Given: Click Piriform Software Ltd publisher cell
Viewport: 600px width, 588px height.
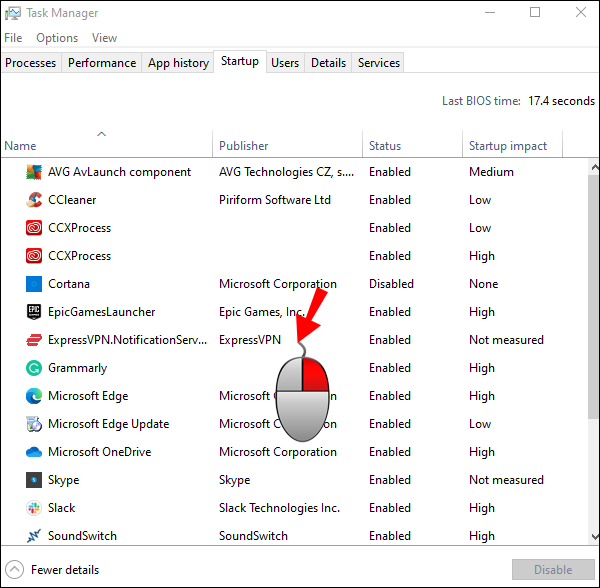Looking at the screenshot, I should point(275,200).
